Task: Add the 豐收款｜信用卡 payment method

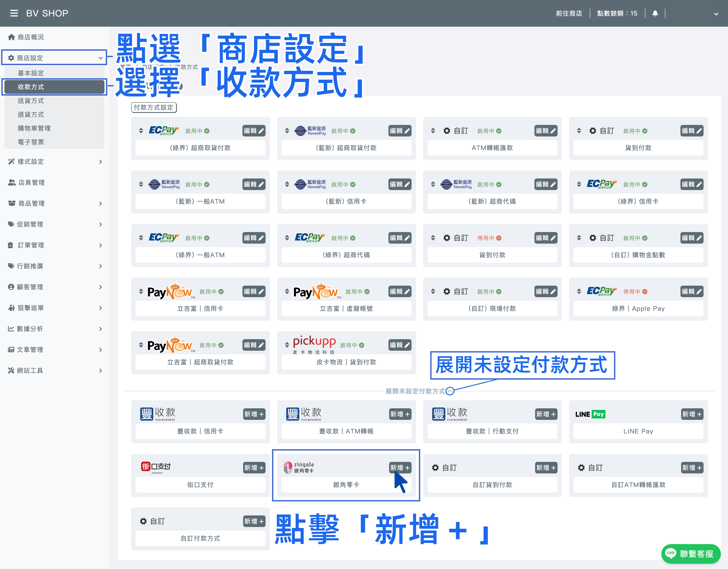Action: coord(254,414)
